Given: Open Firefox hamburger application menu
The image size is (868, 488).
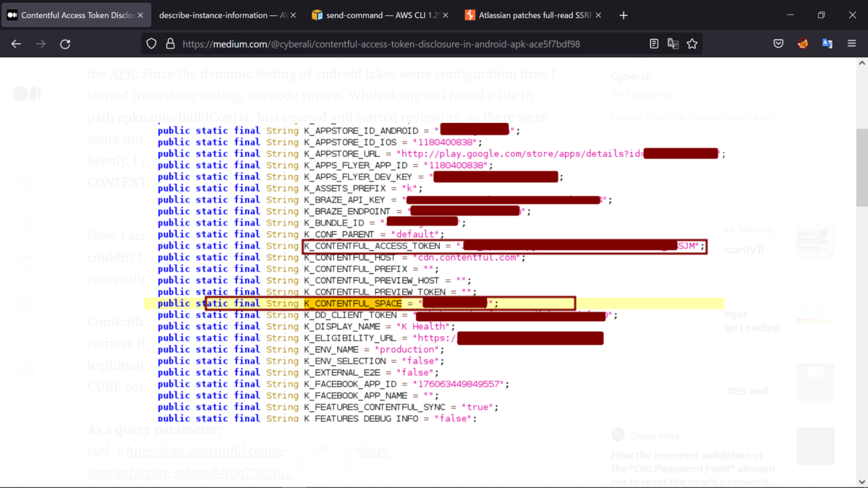Looking at the screenshot, I should [x=852, y=43].
